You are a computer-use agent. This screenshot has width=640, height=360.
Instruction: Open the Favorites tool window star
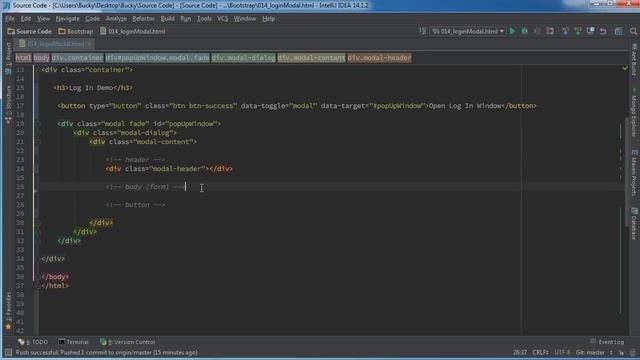click(x=8, y=311)
